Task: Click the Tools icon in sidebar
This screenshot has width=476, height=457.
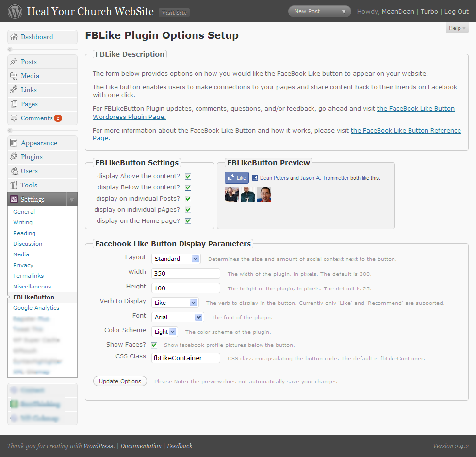Action: [x=14, y=185]
